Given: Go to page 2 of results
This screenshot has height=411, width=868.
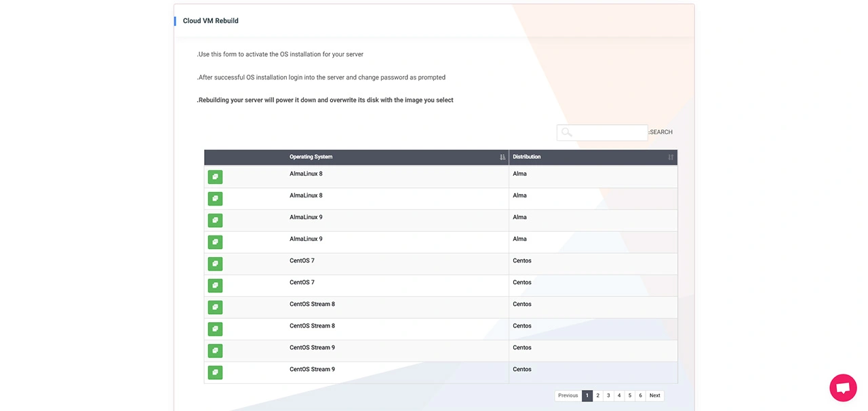Looking at the screenshot, I should [x=597, y=395].
